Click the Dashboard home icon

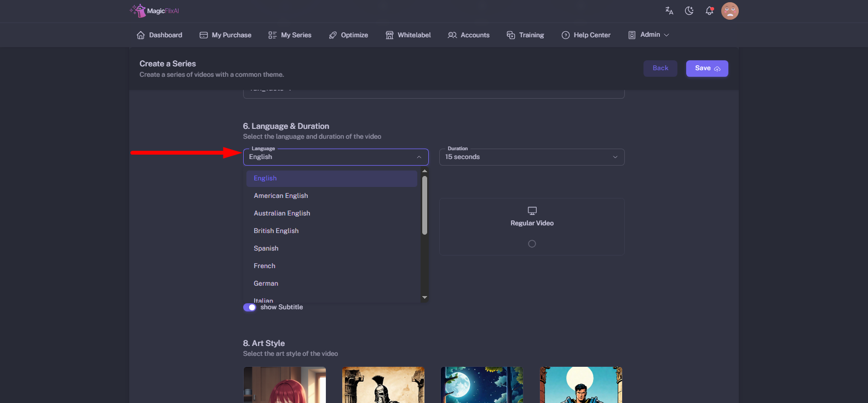[x=141, y=35]
